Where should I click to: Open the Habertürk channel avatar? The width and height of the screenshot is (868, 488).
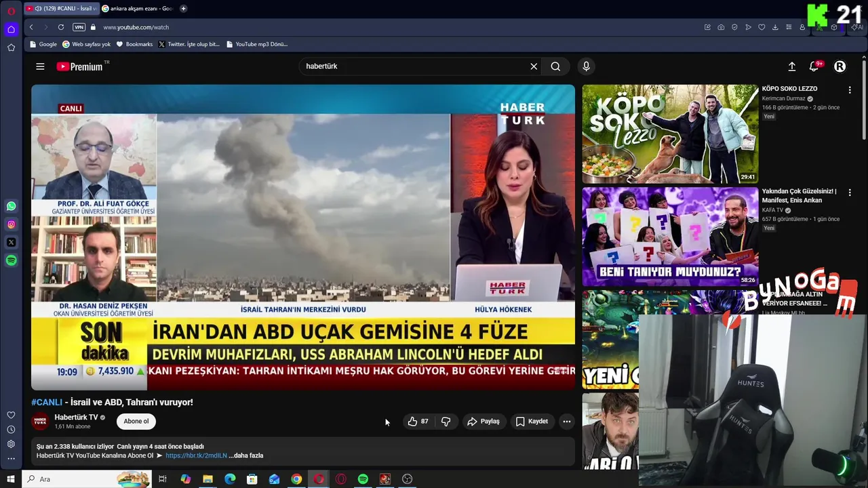[x=41, y=422]
